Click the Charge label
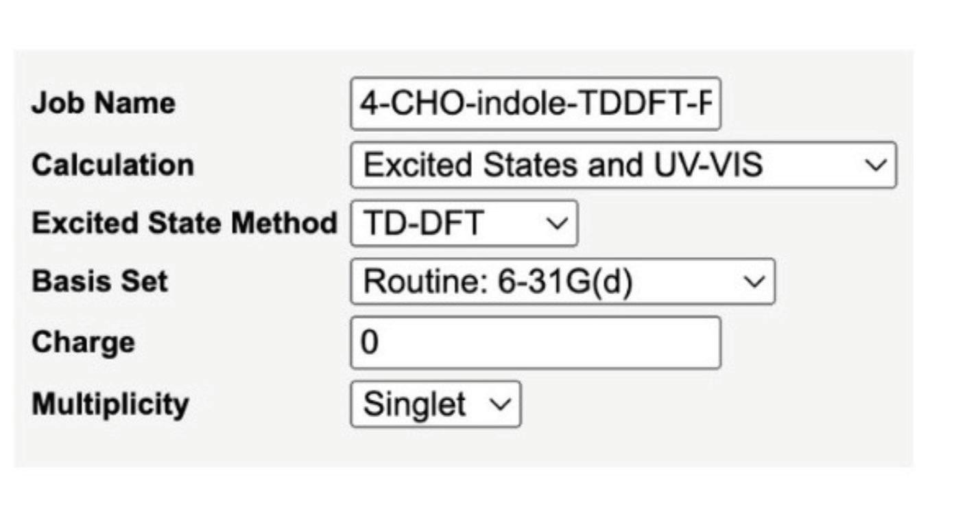The width and height of the screenshot is (980, 523). tap(83, 342)
